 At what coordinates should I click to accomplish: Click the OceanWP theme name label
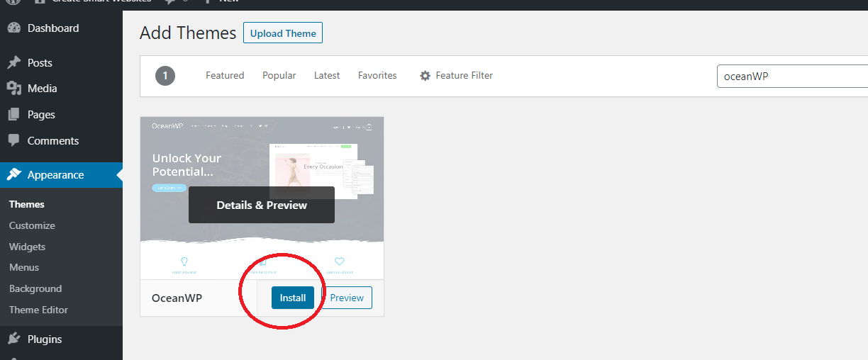click(177, 298)
